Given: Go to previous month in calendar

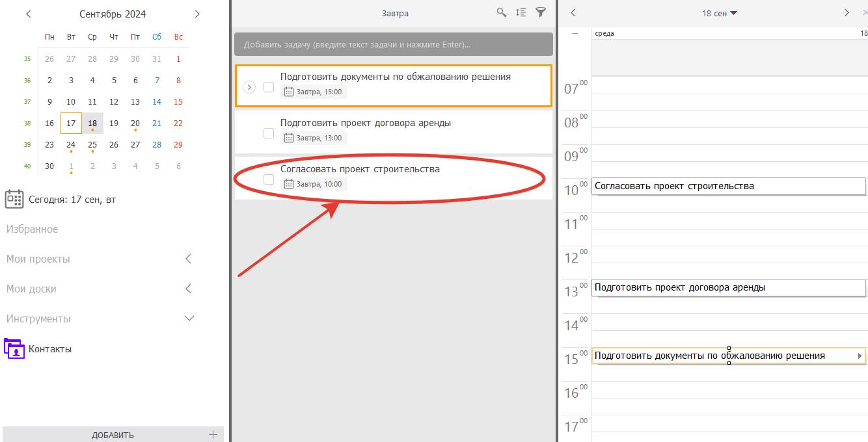Looking at the screenshot, I should click(28, 14).
